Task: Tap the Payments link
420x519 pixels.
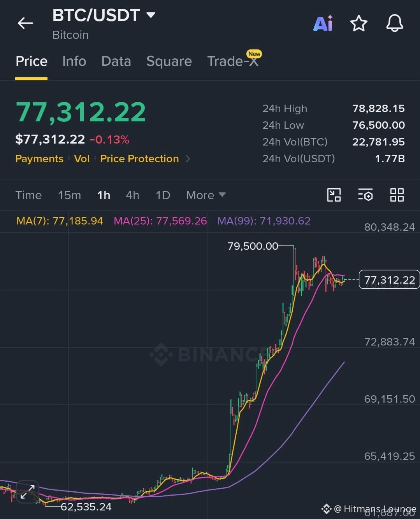Action: (x=39, y=159)
